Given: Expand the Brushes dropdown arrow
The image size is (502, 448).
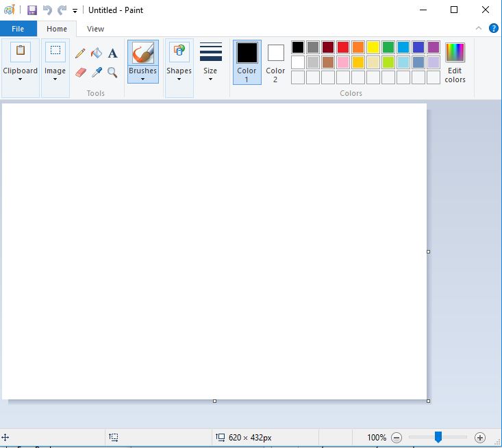Looking at the screenshot, I should tap(142, 79).
